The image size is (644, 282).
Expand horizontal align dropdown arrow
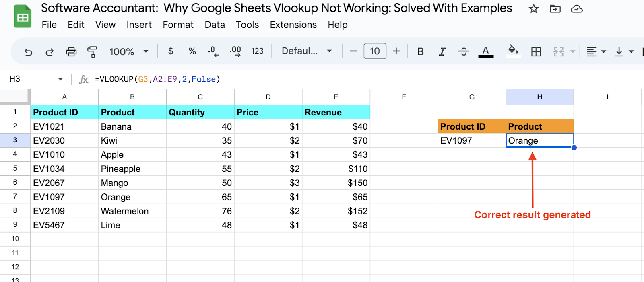(x=603, y=51)
